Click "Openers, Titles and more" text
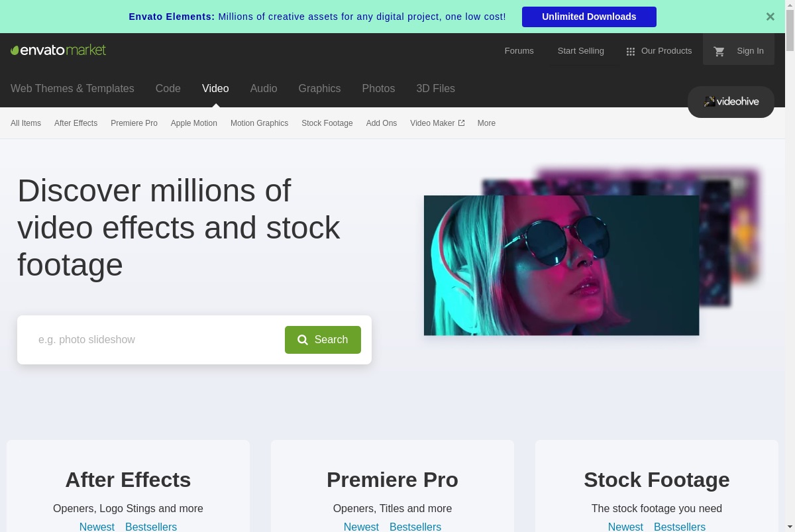This screenshot has width=795, height=532. coord(392,509)
